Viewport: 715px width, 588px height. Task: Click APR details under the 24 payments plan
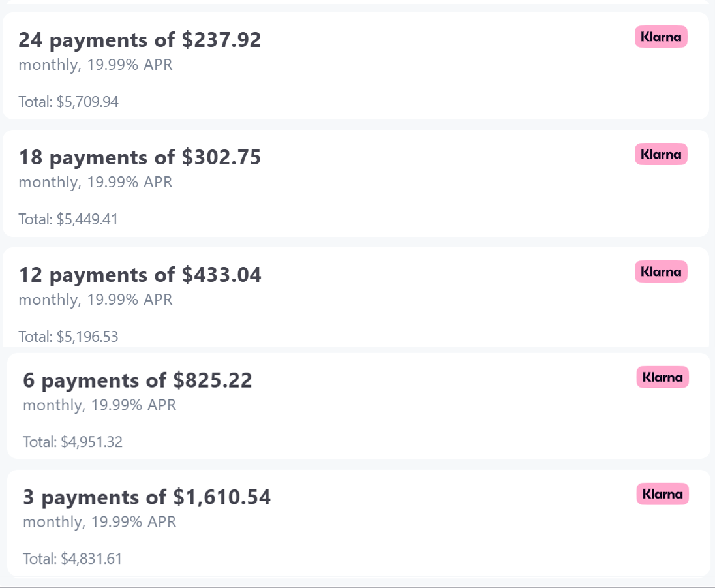pyautogui.click(x=96, y=65)
